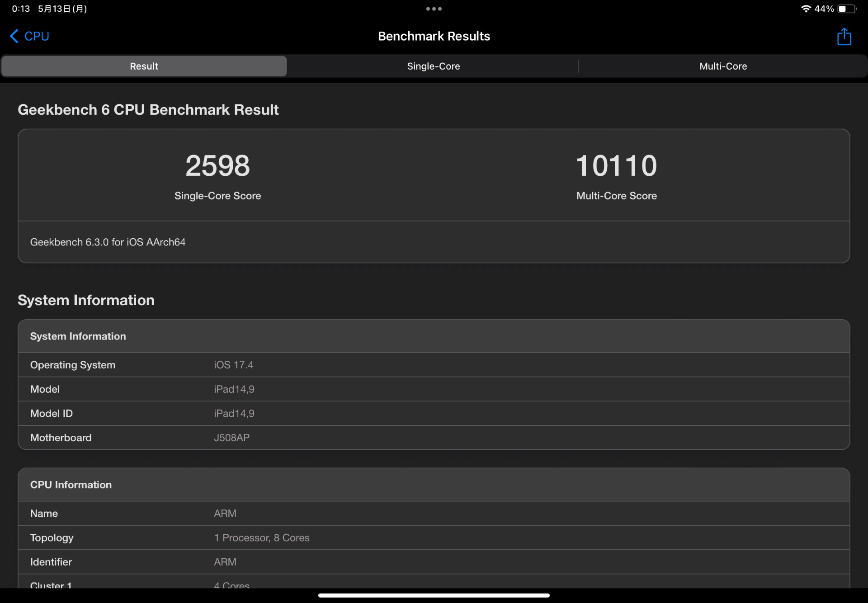Image resolution: width=868 pixels, height=603 pixels.
Task: Select the Result segment
Action: (144, 66)
